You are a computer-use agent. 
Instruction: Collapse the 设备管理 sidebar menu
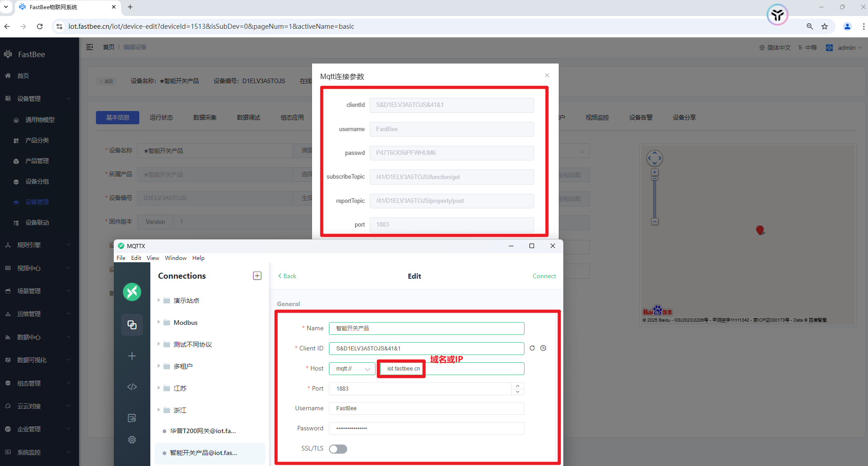(x=39, y=99)
